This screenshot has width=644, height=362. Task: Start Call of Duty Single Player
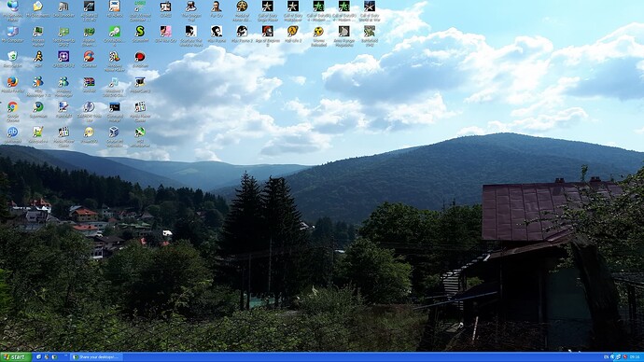click(x=267, y=7)
